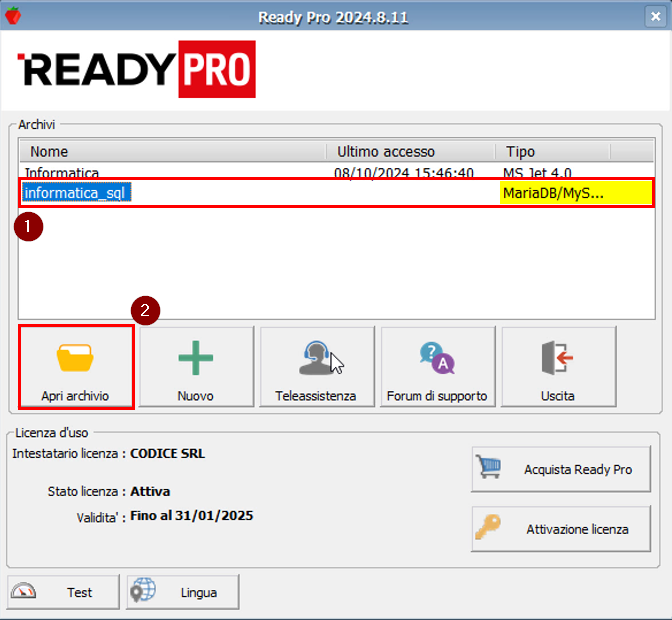This screenshot has width=672, height=620.
Task: Click the golden key license icon
Action: tap(488, 527)
